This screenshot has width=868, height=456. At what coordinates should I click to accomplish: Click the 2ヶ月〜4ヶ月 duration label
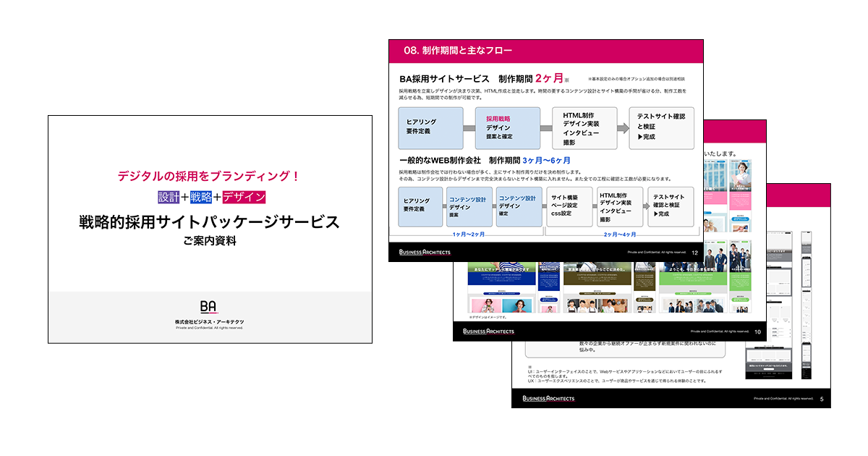coord(620,234)
